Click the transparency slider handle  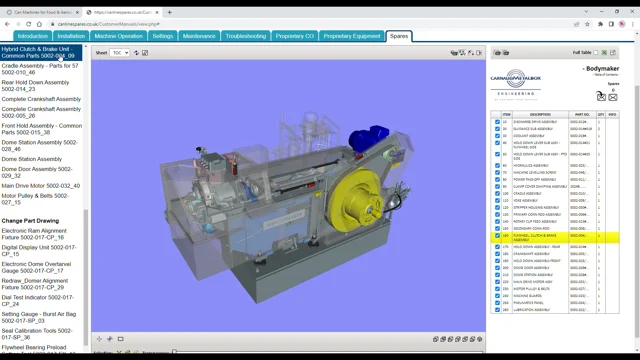(x=175, y=352)
